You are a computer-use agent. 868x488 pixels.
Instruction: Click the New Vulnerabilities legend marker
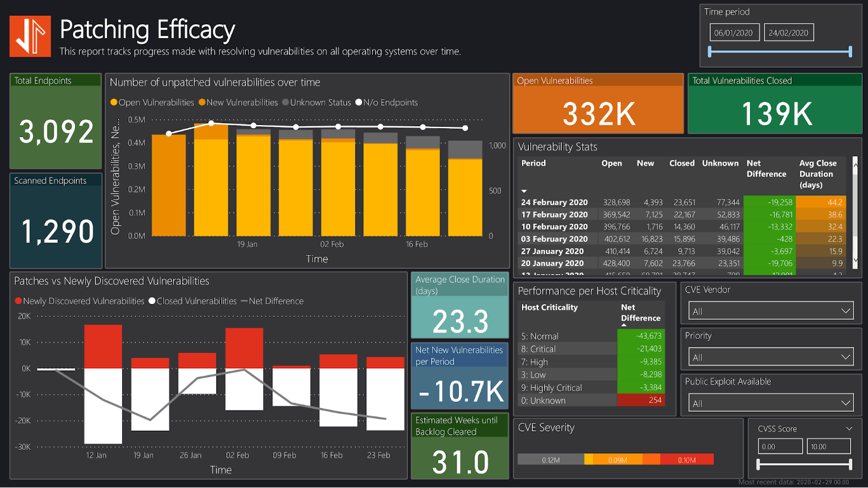pyautogui.click(x=202, y=102)
